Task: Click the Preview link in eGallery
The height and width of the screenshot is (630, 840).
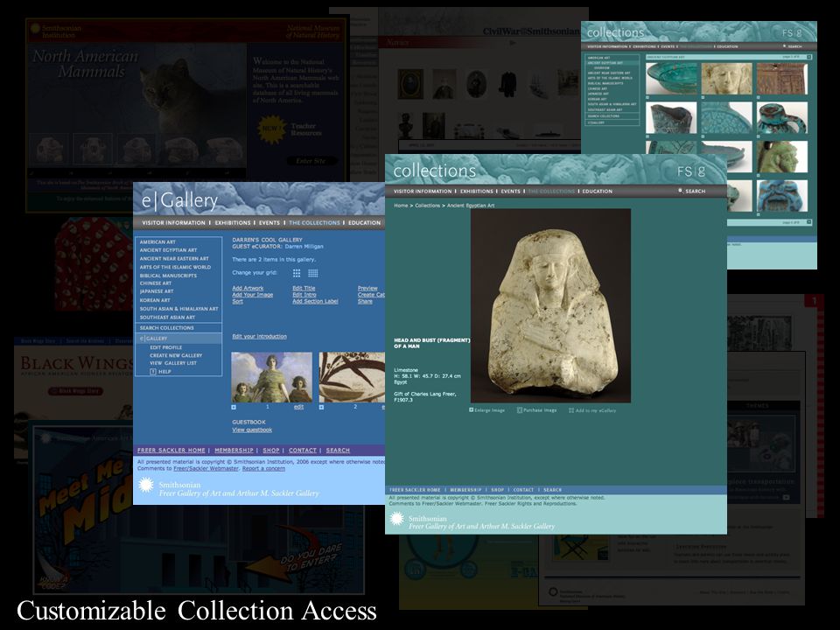Action: (367, 288)
